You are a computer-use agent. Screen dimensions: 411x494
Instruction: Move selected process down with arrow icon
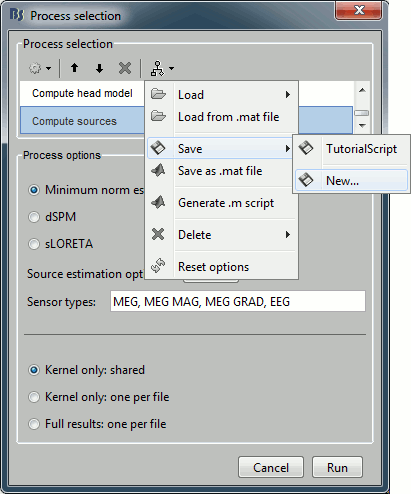tap(99, 68)
